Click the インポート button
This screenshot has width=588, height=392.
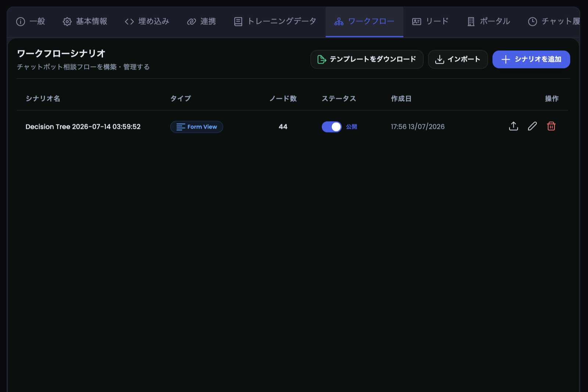tap(458, 59)
